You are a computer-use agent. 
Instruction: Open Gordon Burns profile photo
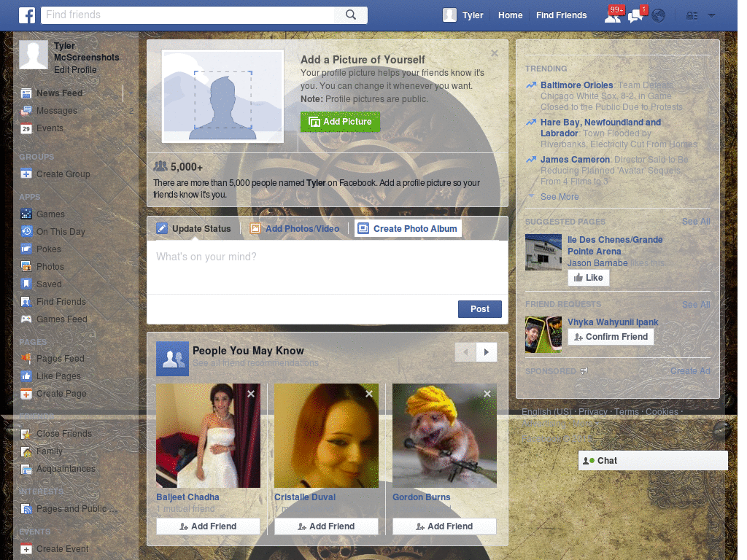click(444, 435)
